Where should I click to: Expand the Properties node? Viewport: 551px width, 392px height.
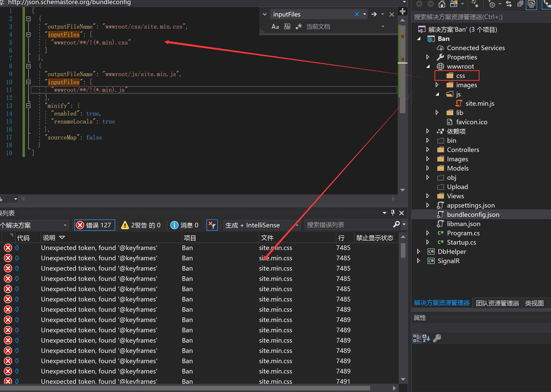428,57
